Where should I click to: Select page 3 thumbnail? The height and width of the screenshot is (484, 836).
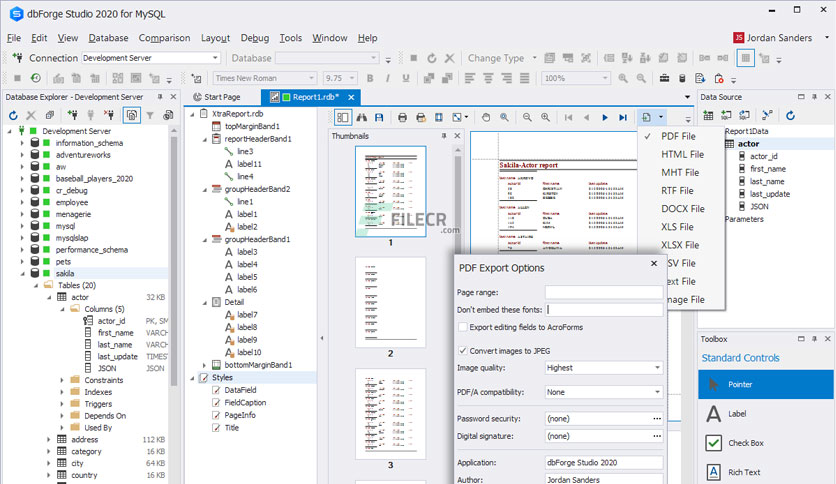click(x=390, y=414)
